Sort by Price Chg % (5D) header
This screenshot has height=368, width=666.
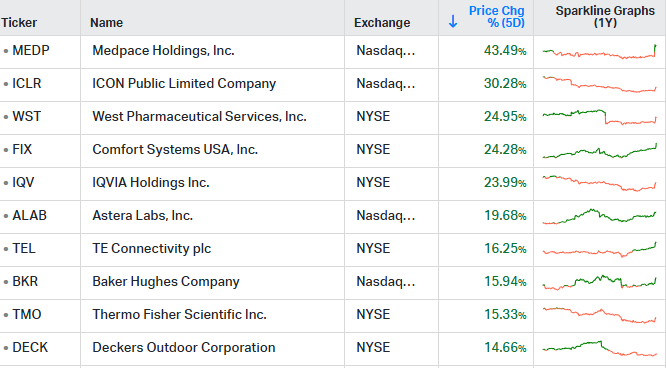(497, 17)
